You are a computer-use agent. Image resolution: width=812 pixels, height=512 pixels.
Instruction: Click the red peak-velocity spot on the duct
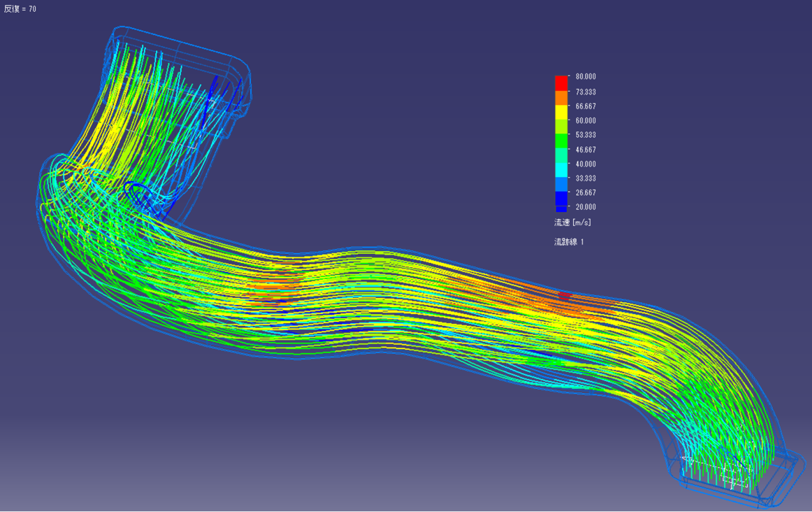coord(564,296)
